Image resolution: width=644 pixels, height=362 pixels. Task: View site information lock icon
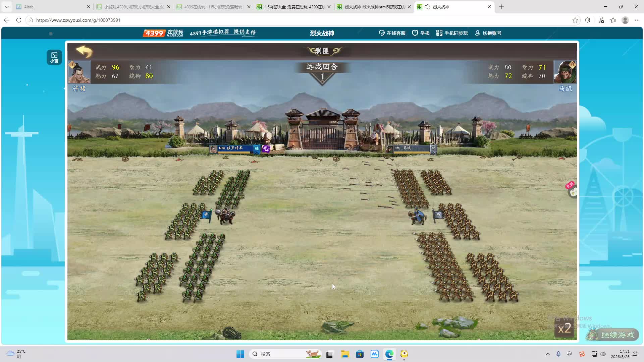point(31,20)
